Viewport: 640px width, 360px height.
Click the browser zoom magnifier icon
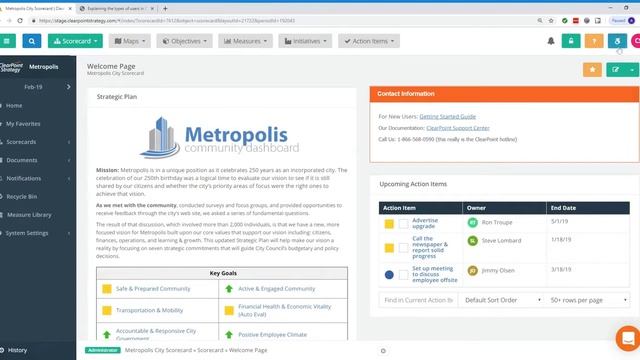coord(540,20)
